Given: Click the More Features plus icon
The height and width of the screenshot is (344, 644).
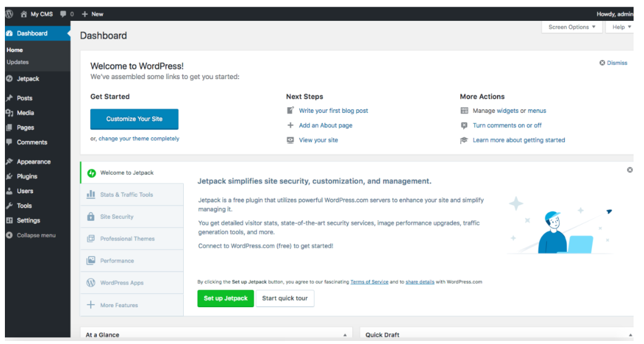Looking at the screenshot, I should pos(91,305).
